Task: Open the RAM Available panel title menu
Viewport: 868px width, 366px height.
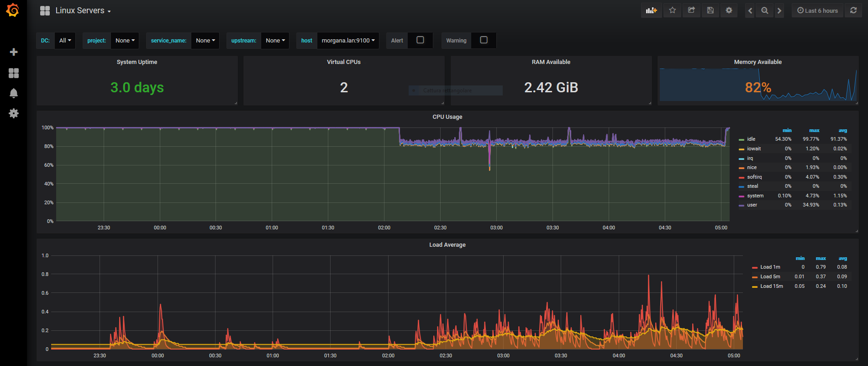Action: coord(551,62)
